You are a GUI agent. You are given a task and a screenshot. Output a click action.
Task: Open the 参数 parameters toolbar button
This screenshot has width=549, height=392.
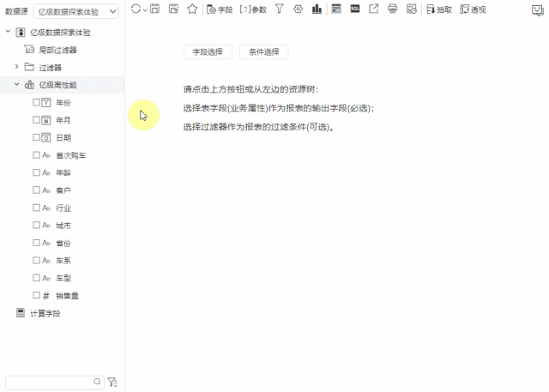tap(253, 9)
